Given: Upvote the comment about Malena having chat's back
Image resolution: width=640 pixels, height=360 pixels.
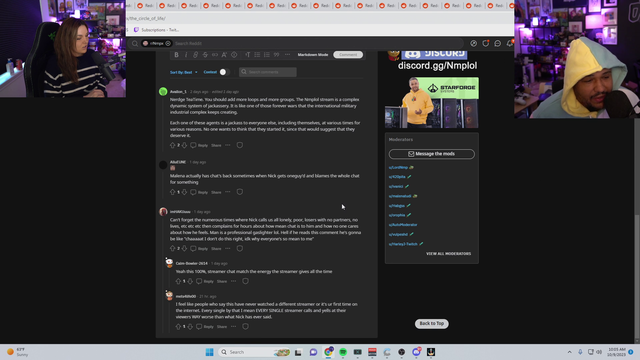Looking at the screenshot, I should tap(173, 192).
